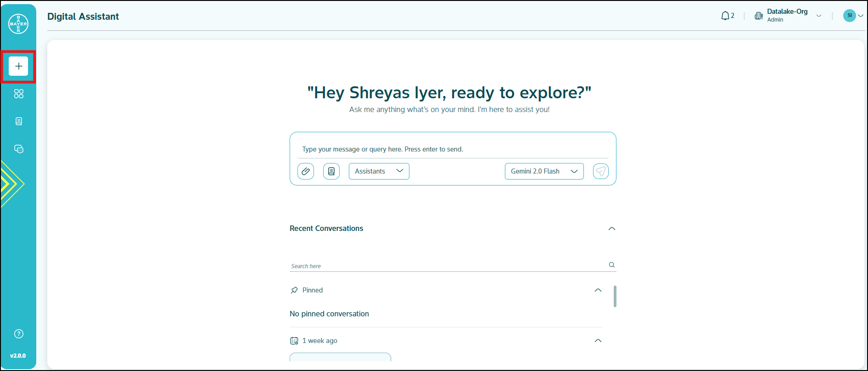
Task: Open the notifications bell
Action: click(725, 16)
